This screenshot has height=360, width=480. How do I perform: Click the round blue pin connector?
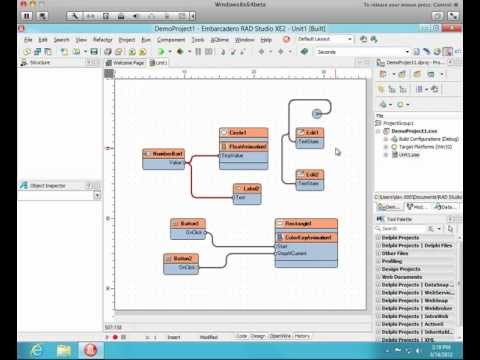tap(317, 114)
